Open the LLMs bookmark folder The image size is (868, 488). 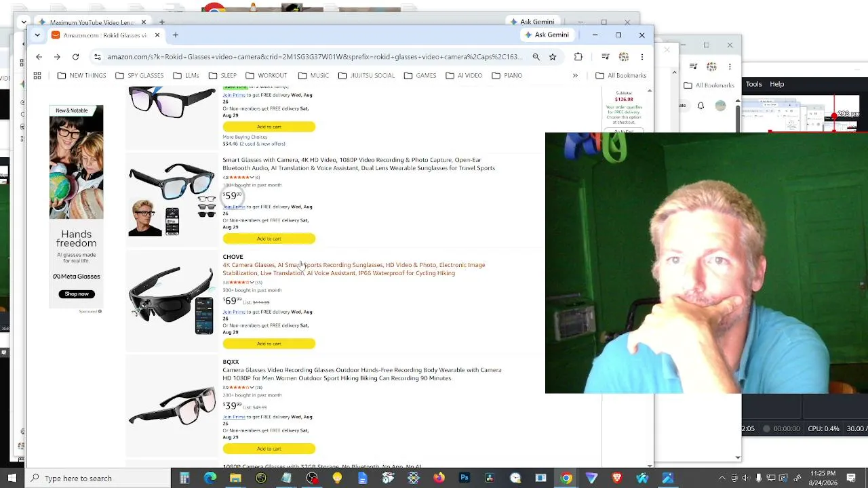coord(186,75)
